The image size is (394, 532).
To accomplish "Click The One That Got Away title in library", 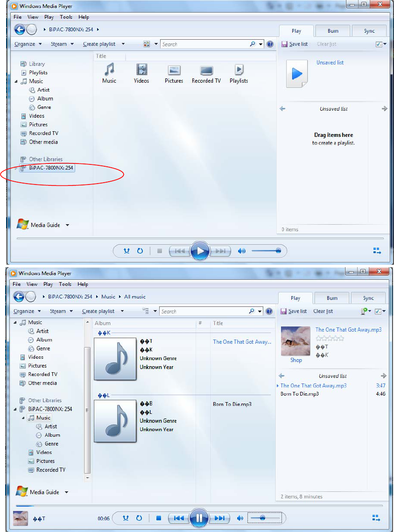I will 242,342.
